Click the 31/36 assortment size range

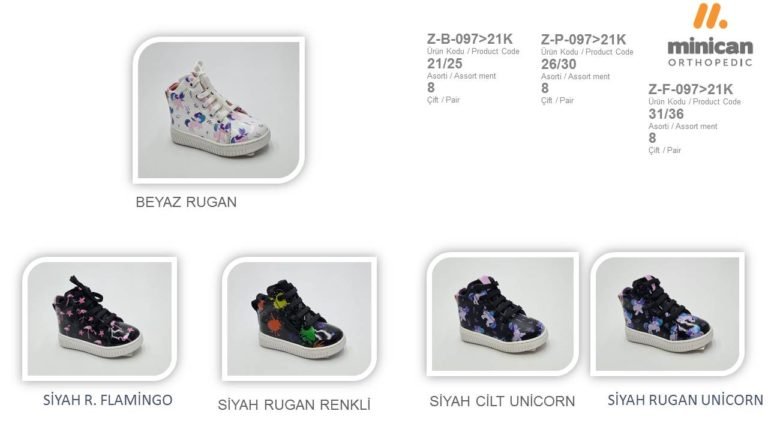click(x=666, y=114)
